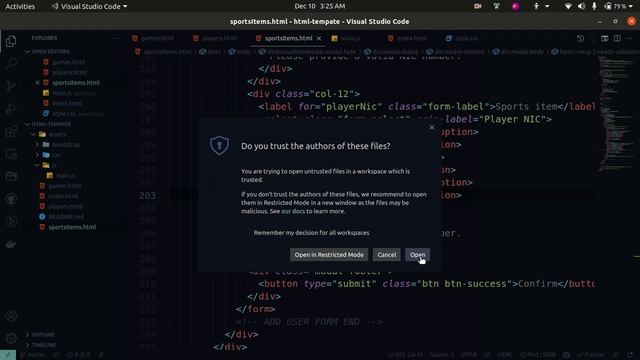
Task: Collapse the js folder
Action: click(x=54, y=165)
